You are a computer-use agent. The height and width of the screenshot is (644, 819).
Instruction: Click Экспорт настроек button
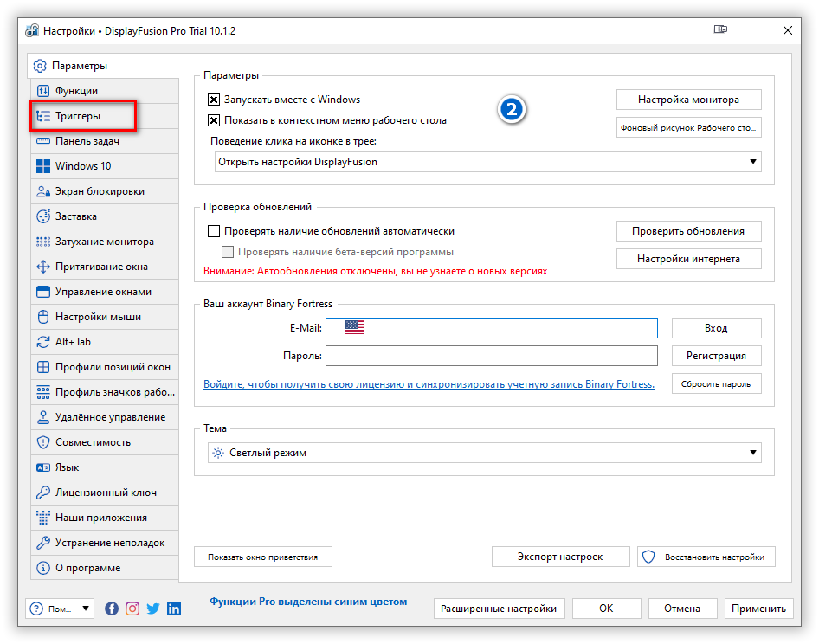(560, 557)
